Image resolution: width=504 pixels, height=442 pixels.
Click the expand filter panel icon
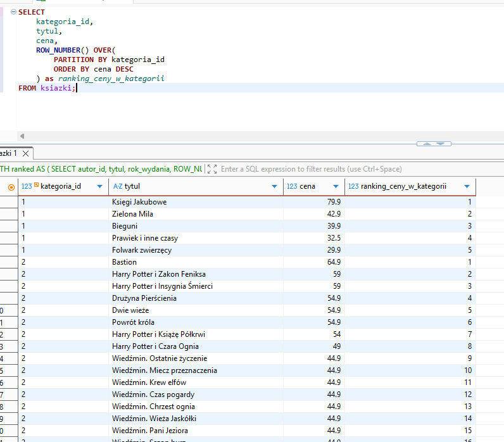(212, 169)
